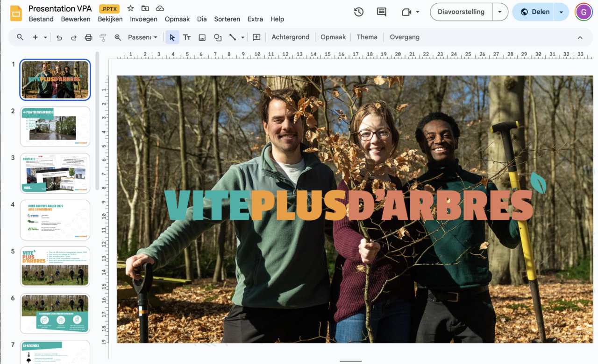Click the add comment toolbar icon
This screenshot has width=598, height=364.
point(256,37)
